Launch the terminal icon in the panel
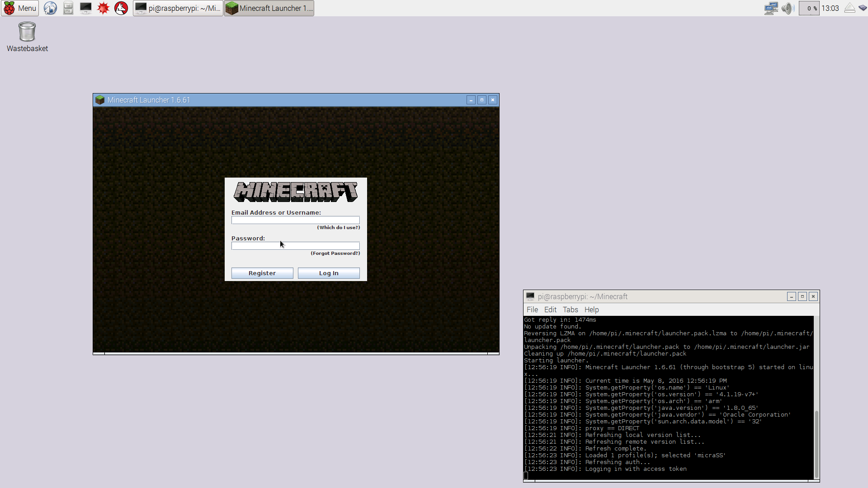 85,8
